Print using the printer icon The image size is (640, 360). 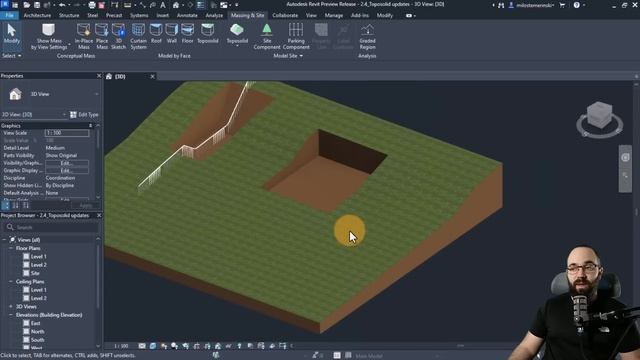(92, 5)
